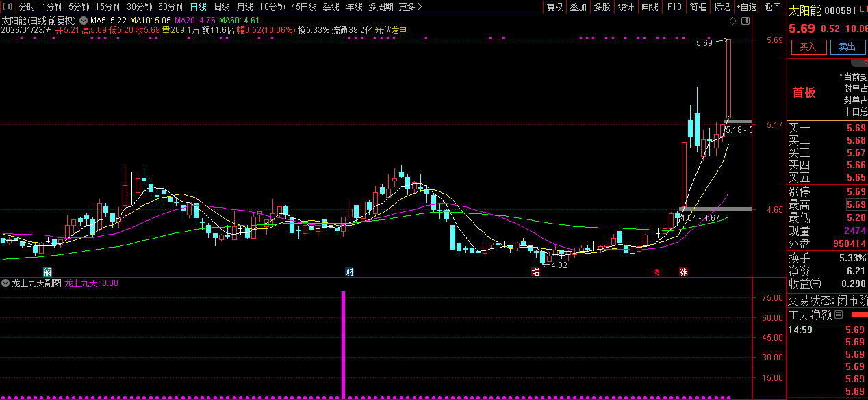Screen dimensions: 868x400
Task: Select the 1分钟 period
Action: click(52, 7)
